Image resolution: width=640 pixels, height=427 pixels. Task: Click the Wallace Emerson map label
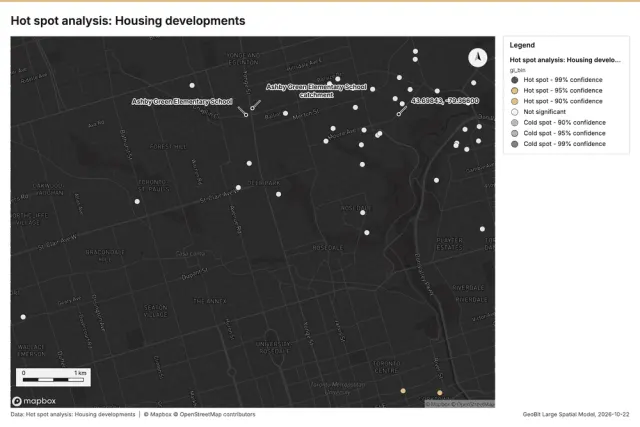coord(31,350)
